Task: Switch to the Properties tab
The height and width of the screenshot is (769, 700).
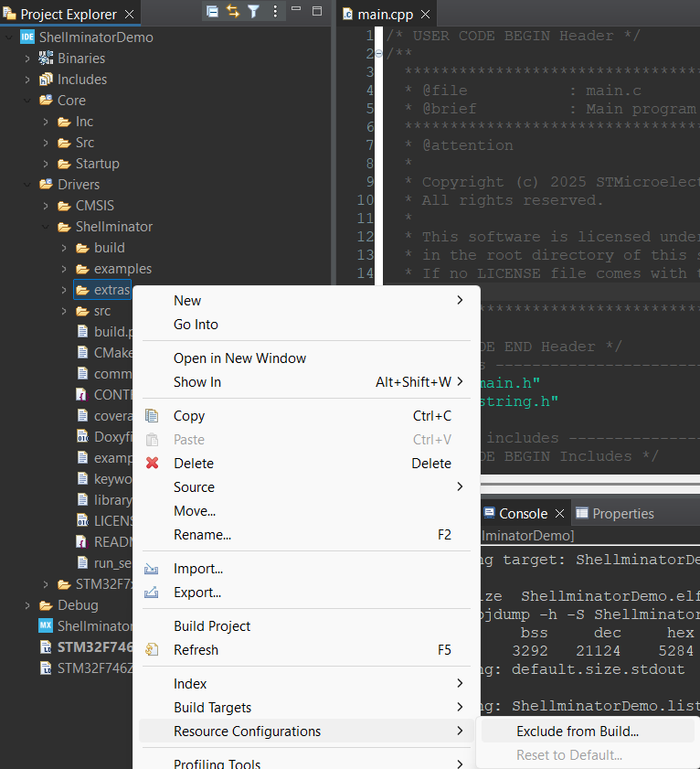Action: point(615,514)
